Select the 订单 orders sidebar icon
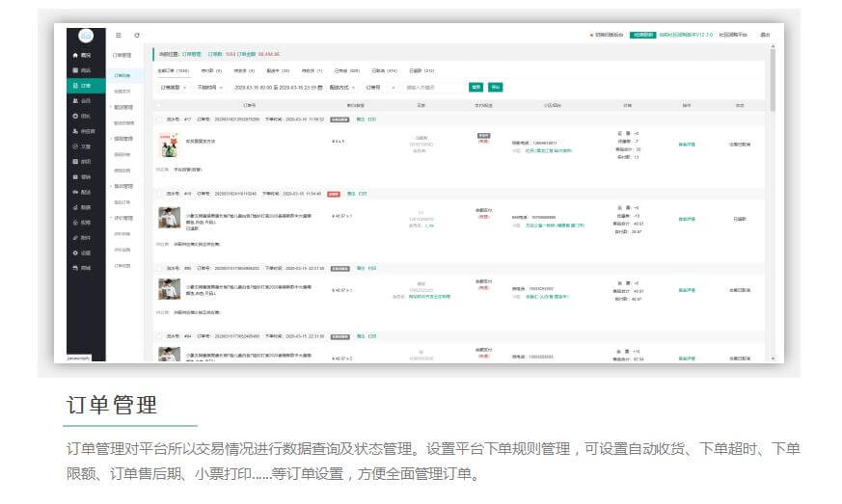The height and width of the screenshot is (504, 842). point(75,86)
